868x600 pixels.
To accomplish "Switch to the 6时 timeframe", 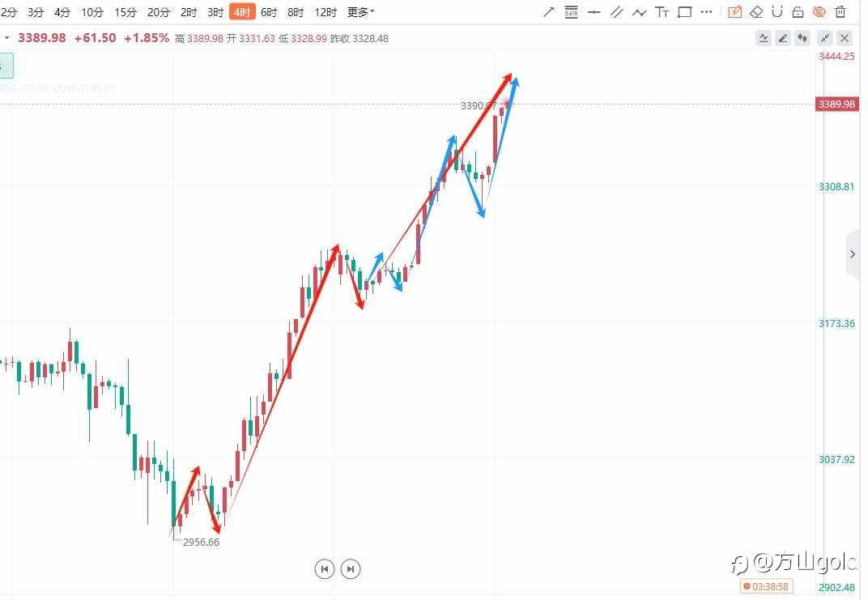I will [x=269, y=11].
